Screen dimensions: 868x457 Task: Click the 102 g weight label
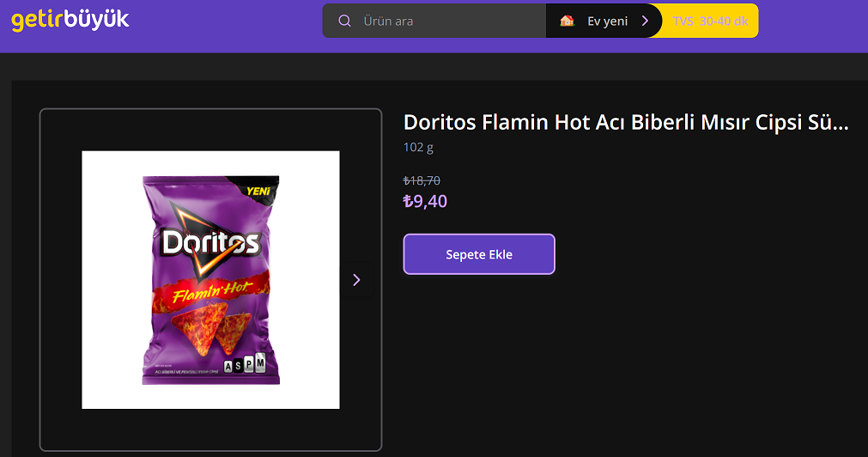(x=418, y=148)
